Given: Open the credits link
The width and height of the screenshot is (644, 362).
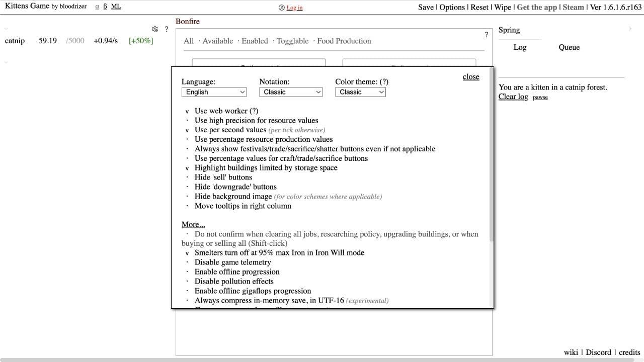Looking at the screenshot, I should click(x=629, y=352).
